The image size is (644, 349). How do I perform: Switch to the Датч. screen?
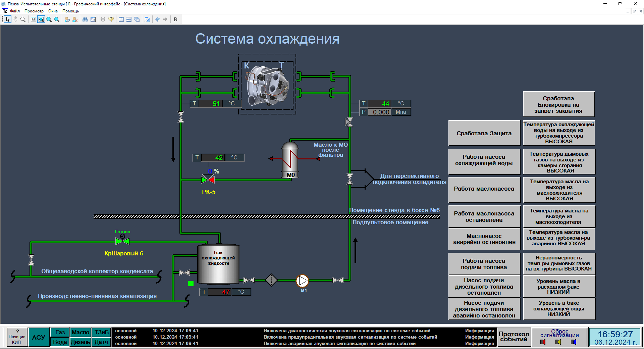[x=101, y=342]
